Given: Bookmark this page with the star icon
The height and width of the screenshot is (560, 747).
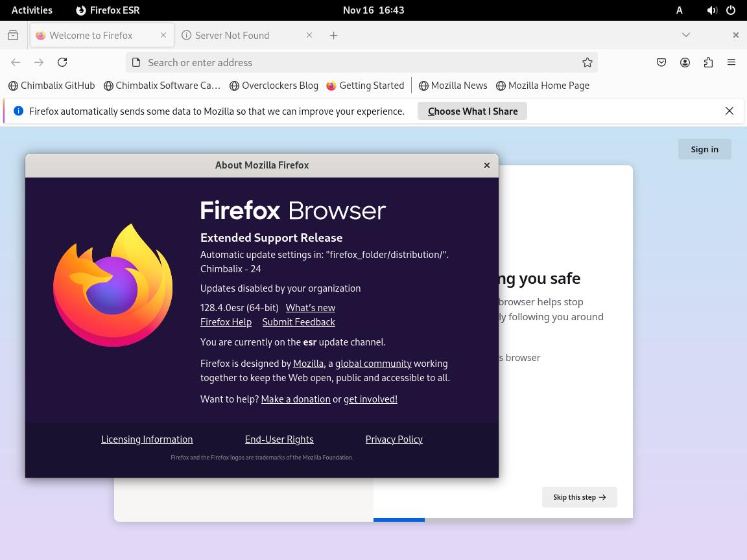Looking at the screenshot, I should click(x=587, y=62).
